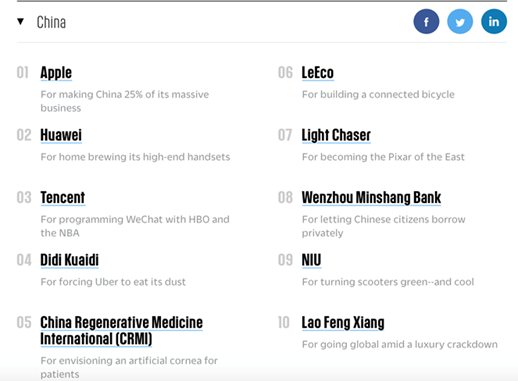Share the China list on Twitter
The height and width of the screenshot is (381, 518).
[460, 22]
